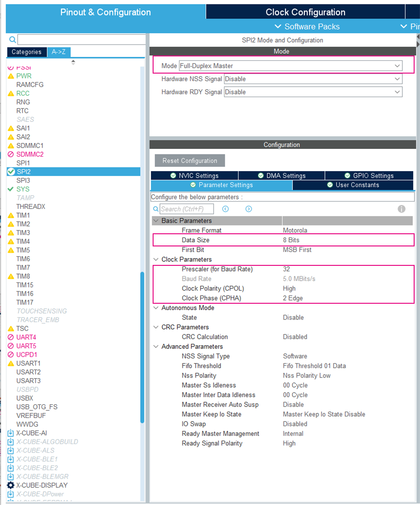Image resolution: width=420 pixels, height=505 pixels.
Task: Select USB_OTG_FS in the peripheral list
Action: click(x=37, y=407)
